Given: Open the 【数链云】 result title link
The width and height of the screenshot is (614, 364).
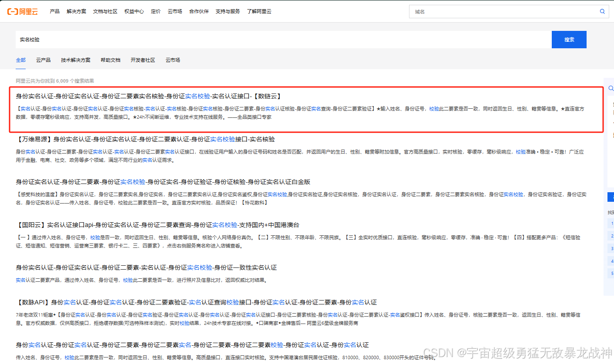Looking at the screenshot, I should [x=149, y=96].
